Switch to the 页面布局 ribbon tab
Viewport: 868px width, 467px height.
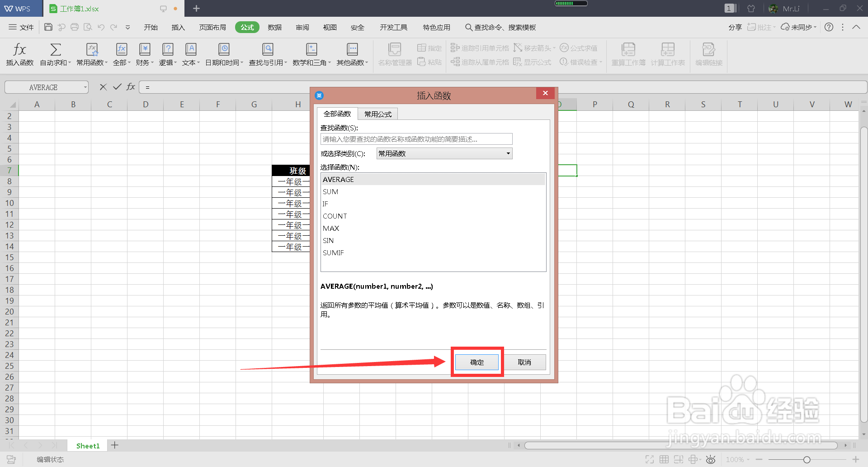tap(212, 27)
